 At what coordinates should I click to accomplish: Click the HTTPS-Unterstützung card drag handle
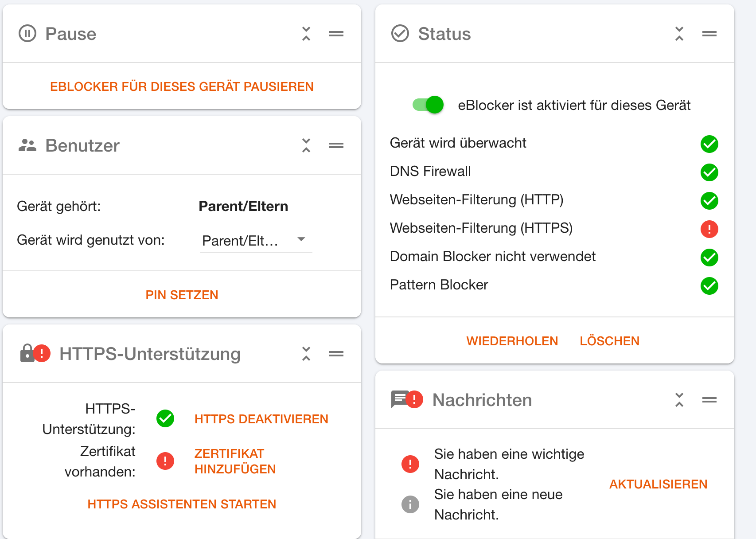click(x=336, y=354)
